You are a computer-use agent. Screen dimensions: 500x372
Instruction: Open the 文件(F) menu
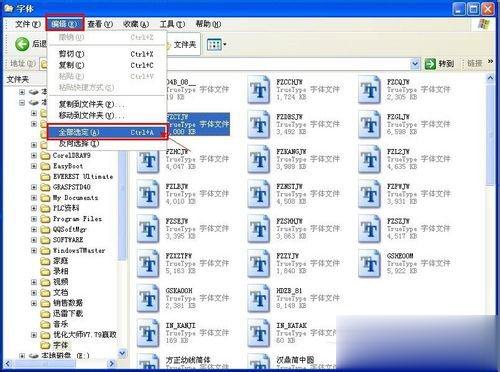click(28, 24)
